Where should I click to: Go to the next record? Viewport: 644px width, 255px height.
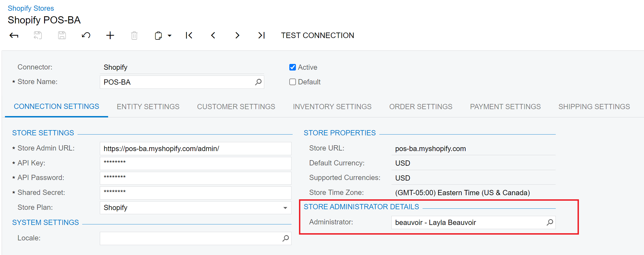point(237,35)
